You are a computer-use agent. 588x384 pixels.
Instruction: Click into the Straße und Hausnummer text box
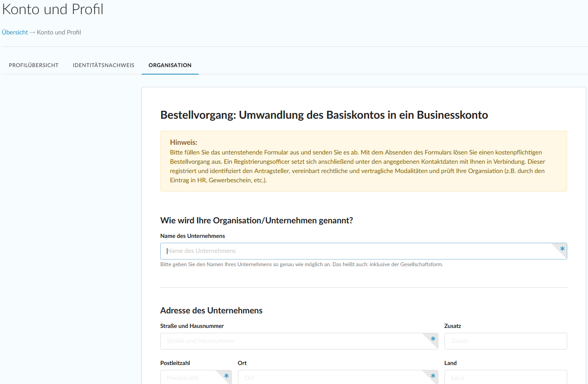click(291, 341)
